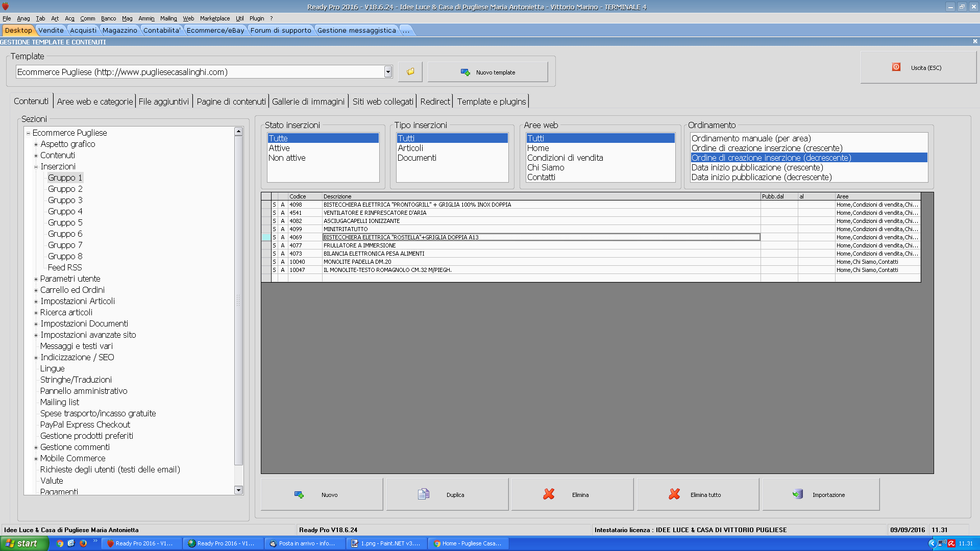Click Sezioni tree scrollbar down arrow
The width and height of the screenshot is (980, 551).
[238, 490]
